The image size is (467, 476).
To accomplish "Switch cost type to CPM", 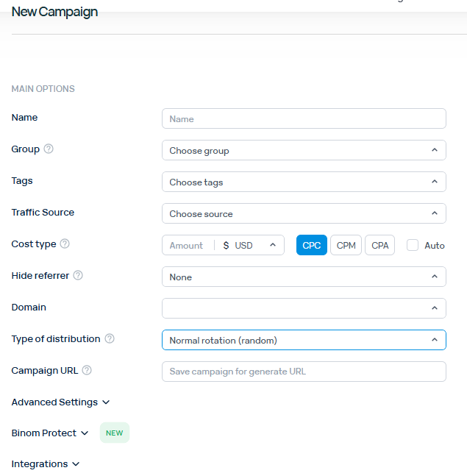I will 346,245.
